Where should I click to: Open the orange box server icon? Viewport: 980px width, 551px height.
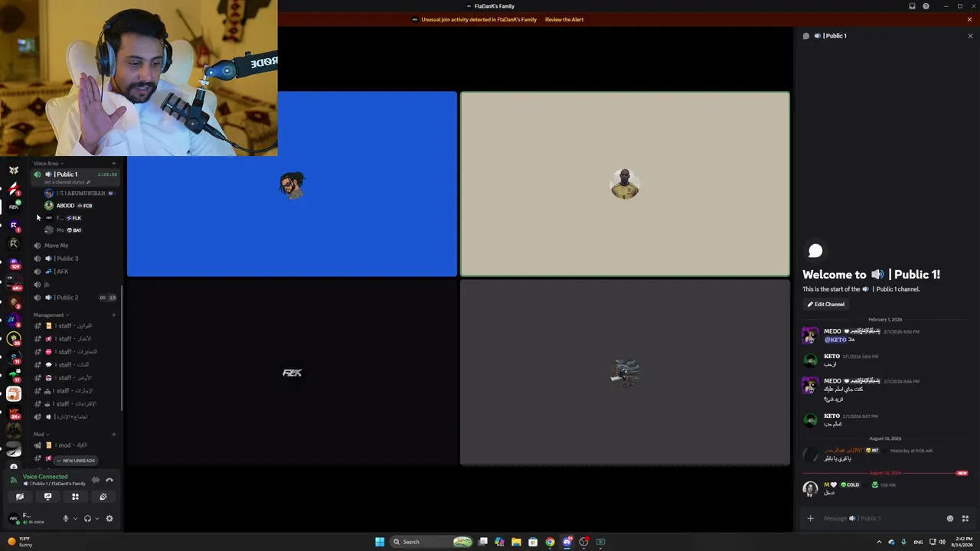point(14,394)
